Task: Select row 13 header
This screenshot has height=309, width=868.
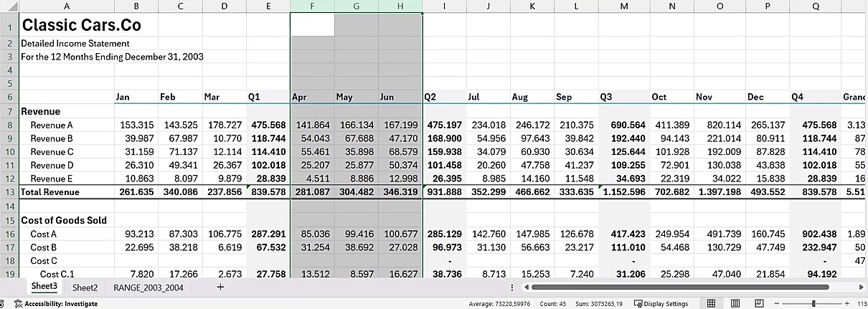Action: click(9, 191)
